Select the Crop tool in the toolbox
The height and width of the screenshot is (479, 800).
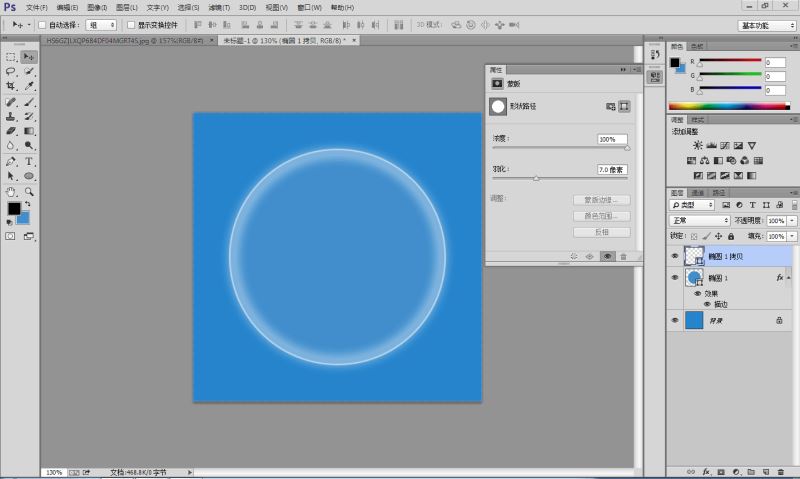[11, 86]
